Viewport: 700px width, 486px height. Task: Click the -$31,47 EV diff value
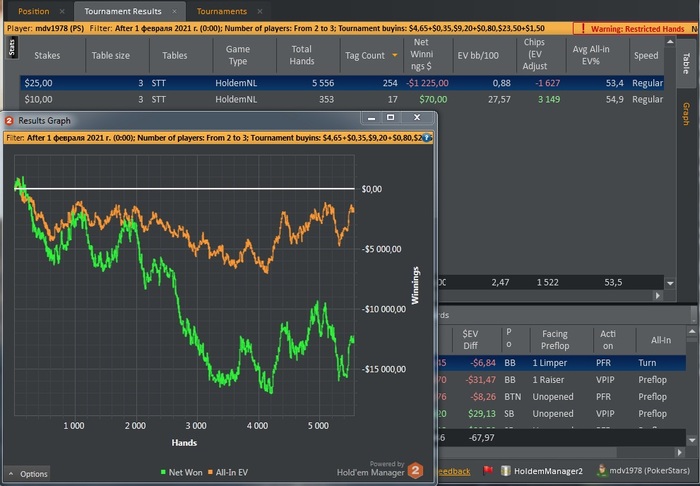point(480,380)
